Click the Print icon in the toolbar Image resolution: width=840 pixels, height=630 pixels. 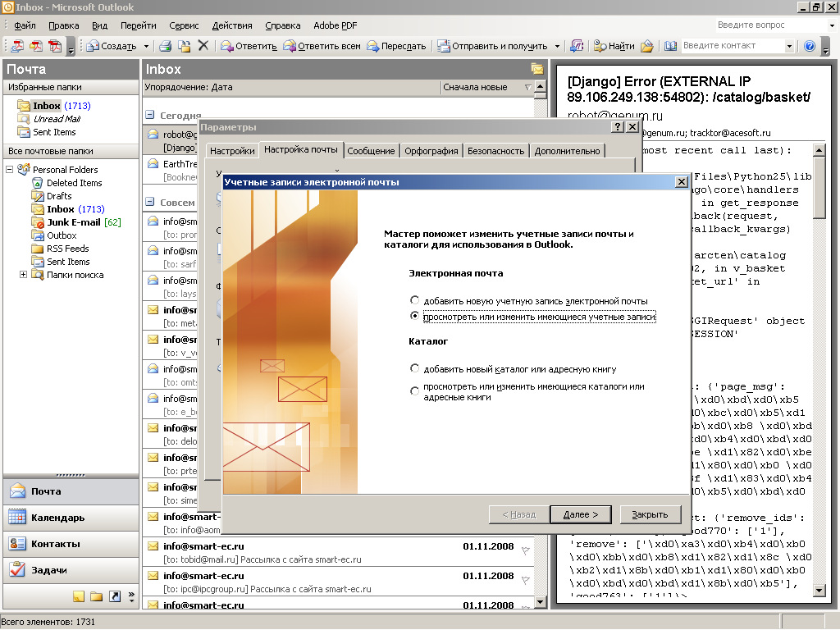[x=165, y=46]
